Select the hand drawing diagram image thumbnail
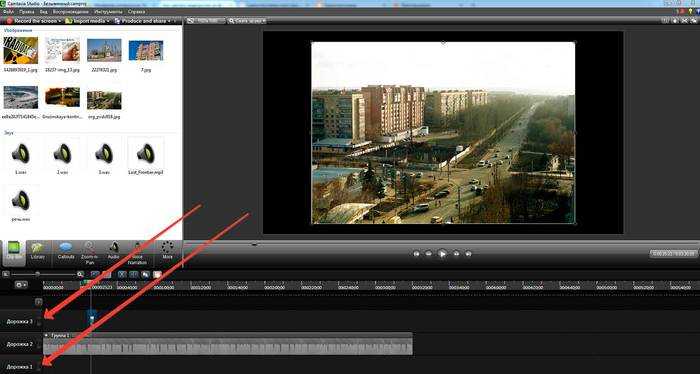The height and width of the screenshot is (374, 700). pos(62,50)
